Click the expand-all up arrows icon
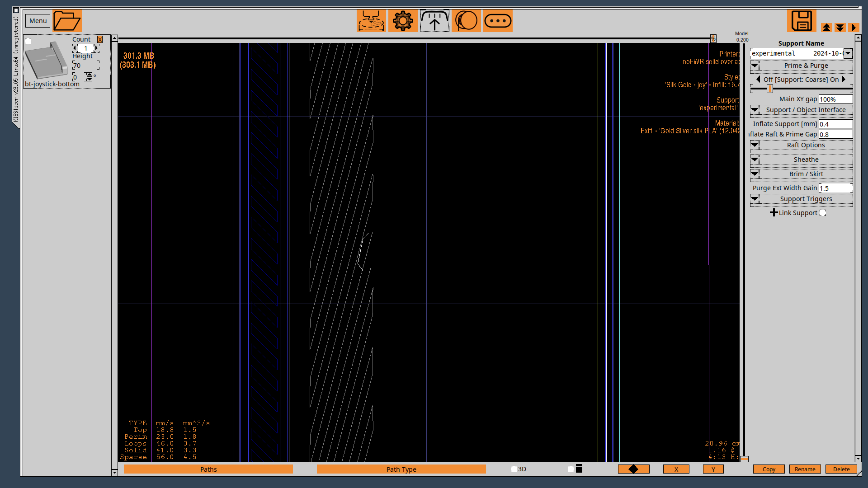 point(826,28)
